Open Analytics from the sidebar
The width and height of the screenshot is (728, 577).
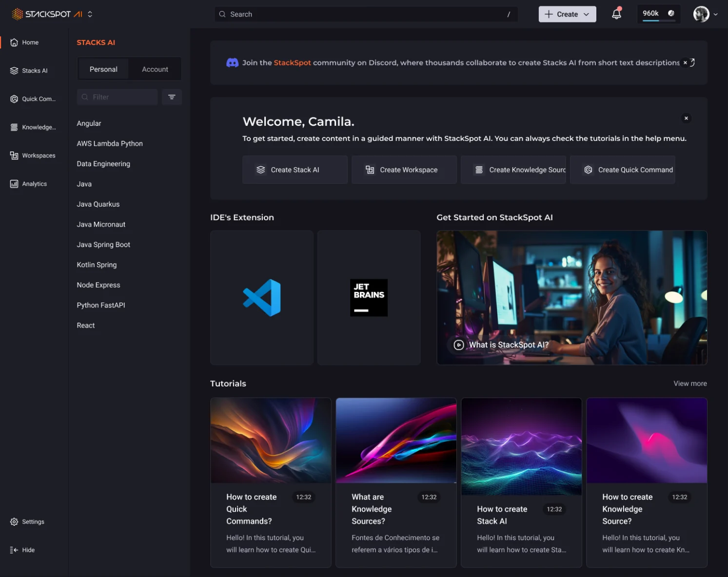(x=28, y=184)
